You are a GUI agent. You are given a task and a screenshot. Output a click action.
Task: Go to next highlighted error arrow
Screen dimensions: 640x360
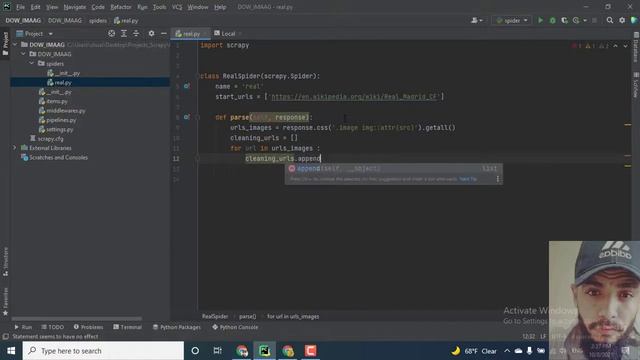click(x=625, y=46)
